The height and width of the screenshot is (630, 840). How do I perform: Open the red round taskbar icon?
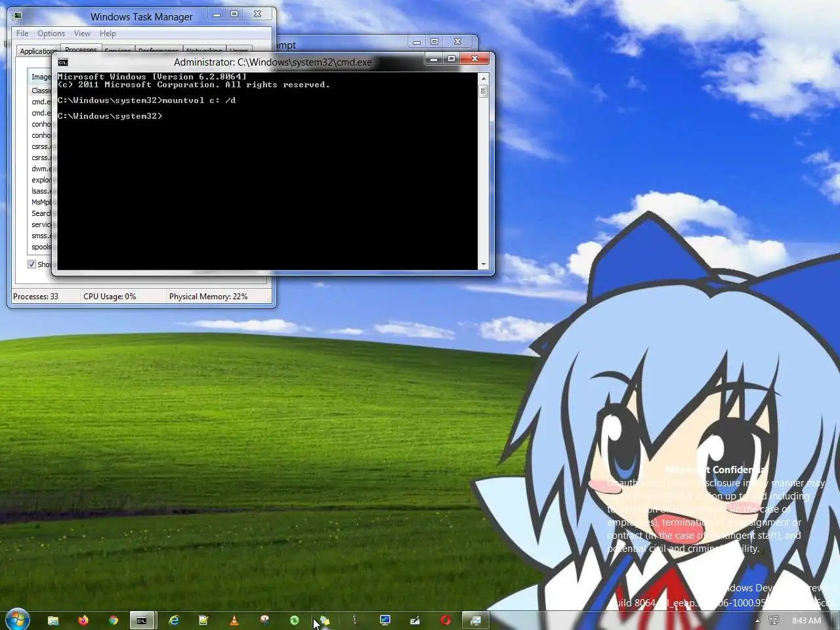coord(446,620)
